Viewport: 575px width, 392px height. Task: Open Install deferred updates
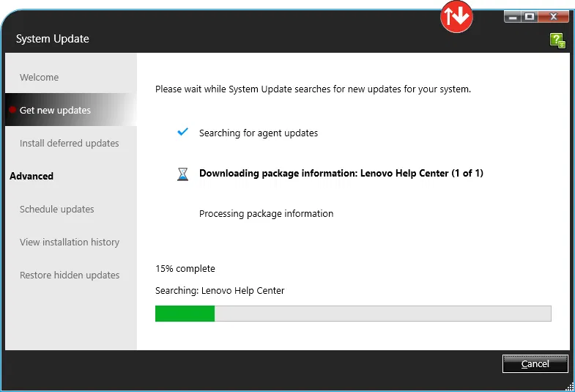click(70, 143)
